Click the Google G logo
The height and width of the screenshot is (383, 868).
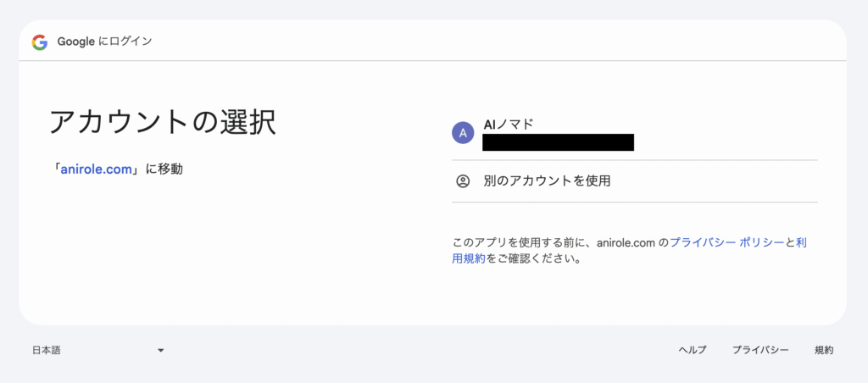(39, 42)
